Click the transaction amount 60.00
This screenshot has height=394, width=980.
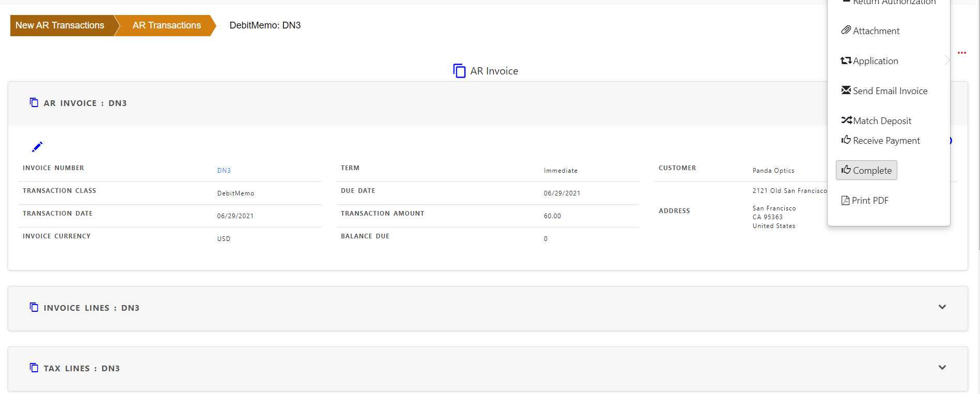pos(552,216)
